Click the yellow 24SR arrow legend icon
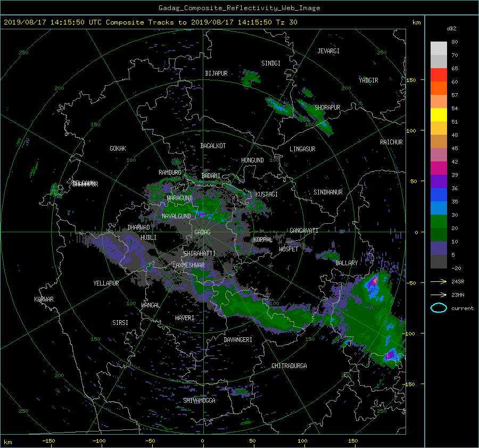 [439, 281]
